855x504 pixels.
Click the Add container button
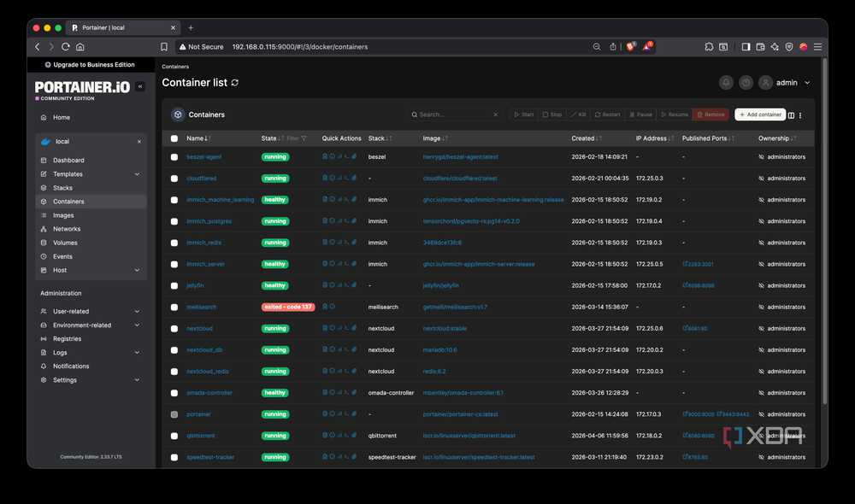pyautogui.click(x=760, y=114)
